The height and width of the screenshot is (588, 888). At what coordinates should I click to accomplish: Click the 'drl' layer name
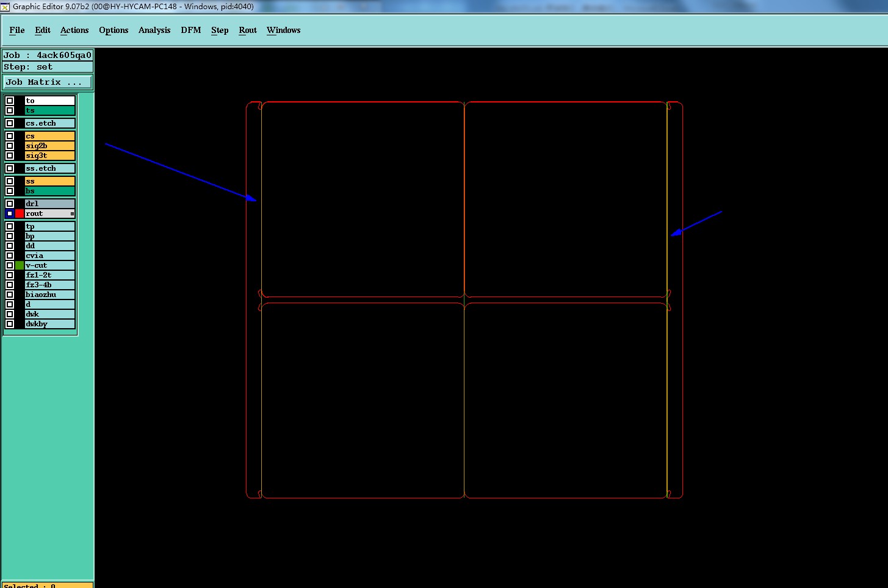pyautogui.click(x=50, y=204)
